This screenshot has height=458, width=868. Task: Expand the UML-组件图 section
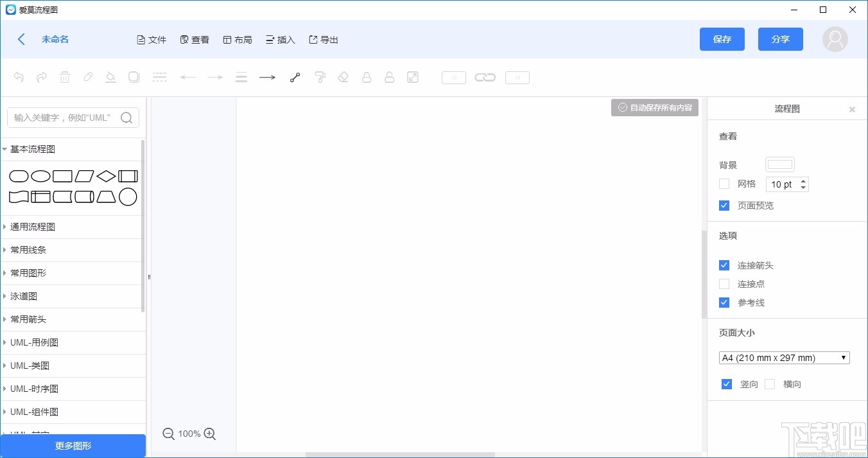click(73, 412)
